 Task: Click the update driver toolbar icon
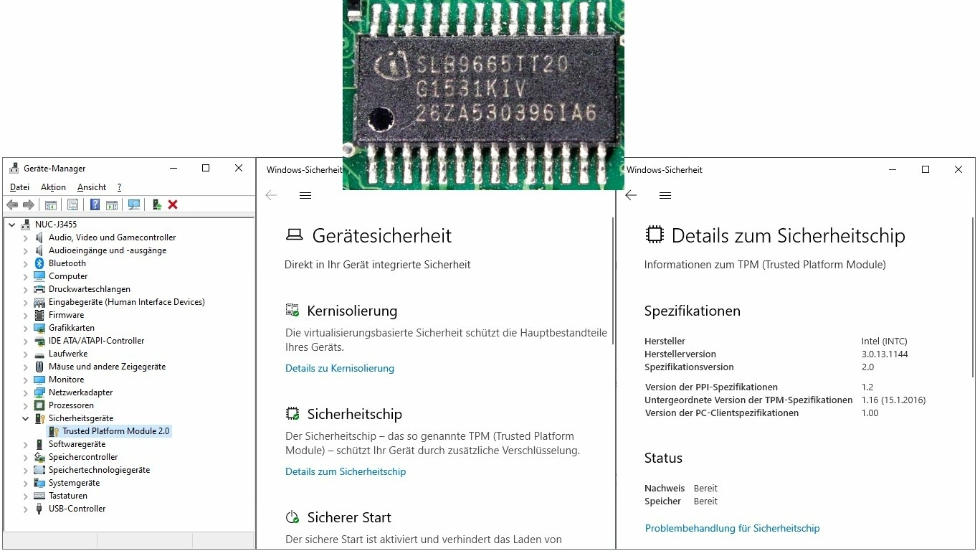point(156,204)
